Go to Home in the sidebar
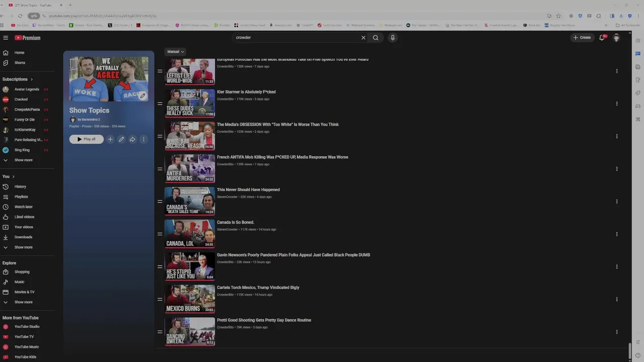The height and width of the screenshot is (362, 644). coord(19,53)
